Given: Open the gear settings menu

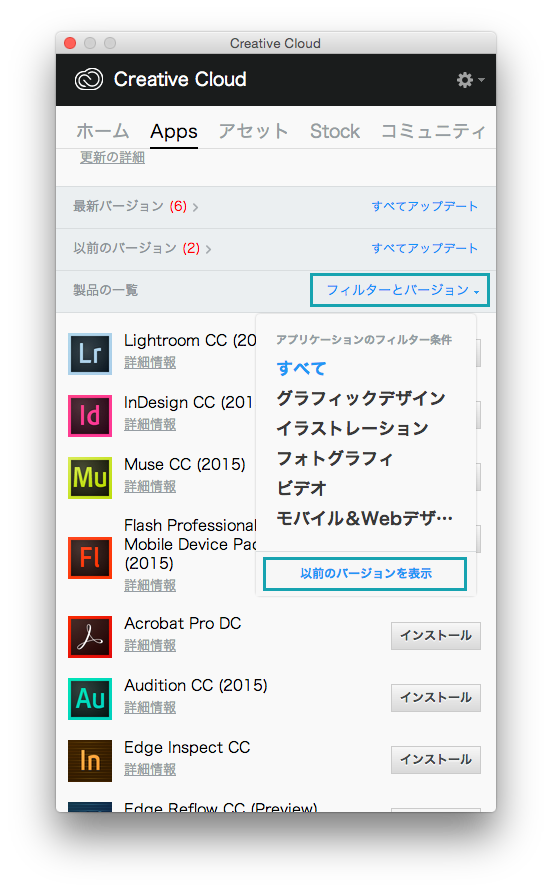Looking at the screenshot, I should click(x=470, y=80).
